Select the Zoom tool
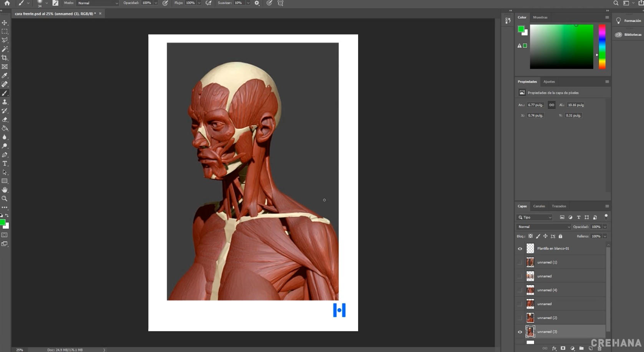This screenshot has width=644, height=352. click(x=5, y=199)
